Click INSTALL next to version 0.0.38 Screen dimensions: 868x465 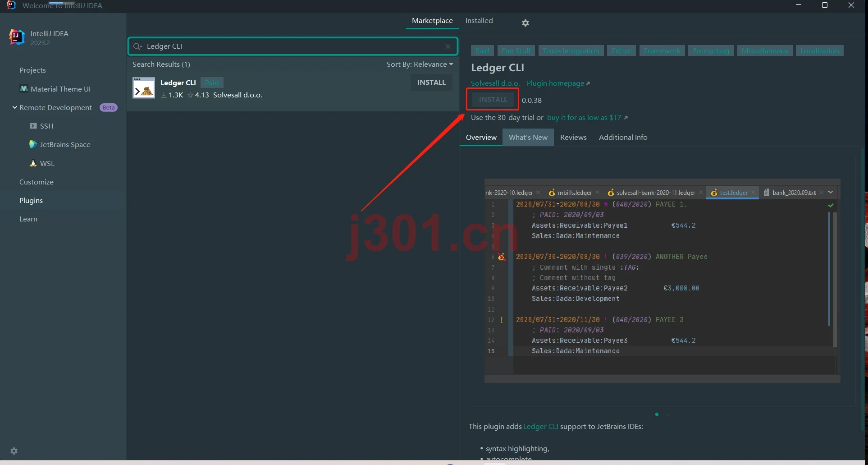[493, 100]
